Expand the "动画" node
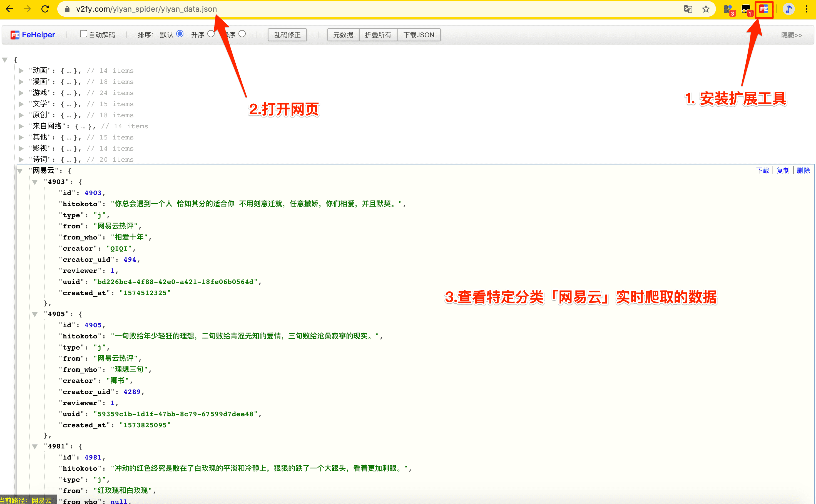Viewport: 816px width, 504px height. [21, 71]
